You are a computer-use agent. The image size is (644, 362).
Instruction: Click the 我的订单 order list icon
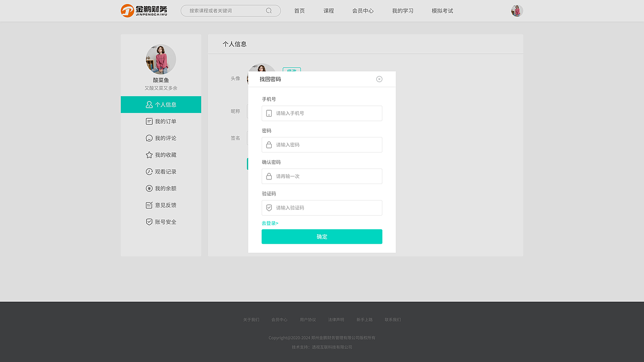(x=149, y=121)
